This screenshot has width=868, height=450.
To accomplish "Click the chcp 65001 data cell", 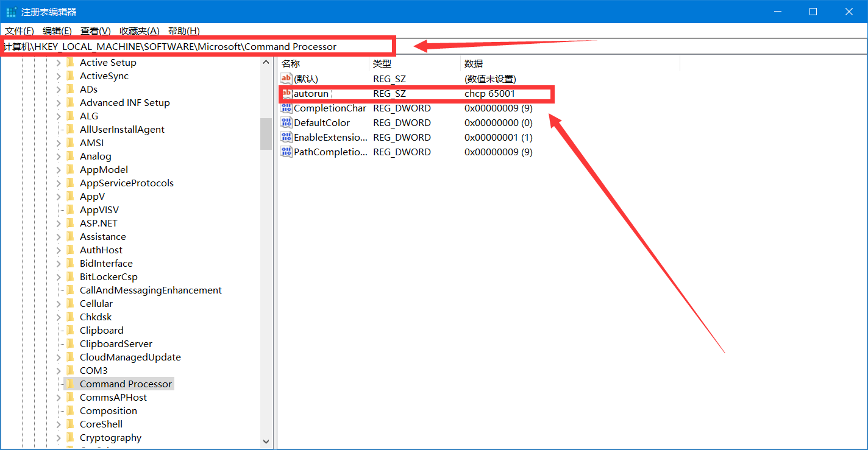I will click(489, 93).
